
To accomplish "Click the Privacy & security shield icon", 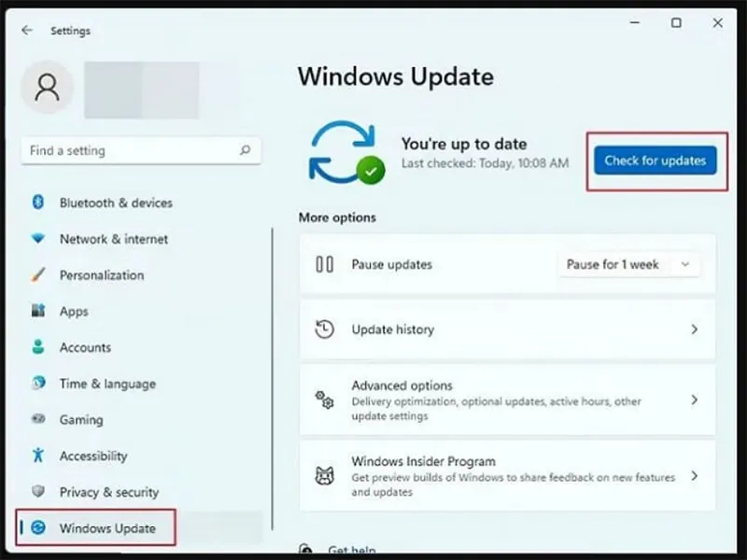I will point(38,491).
